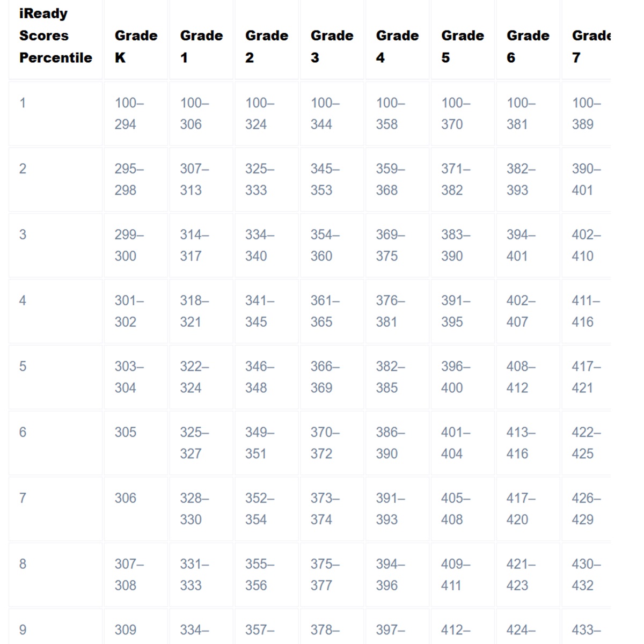Click the cell with range 382–385
Image resolution: width=644 pixels, height=644 pixels.
(x=391, y=377)
